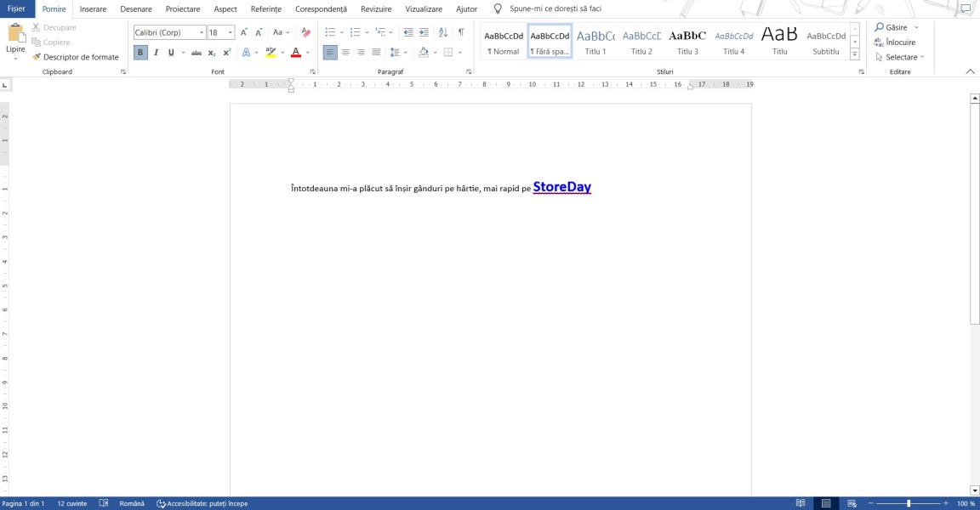
Task: Clear all formatting with the eraser icon
Action: tap(305, 32)
